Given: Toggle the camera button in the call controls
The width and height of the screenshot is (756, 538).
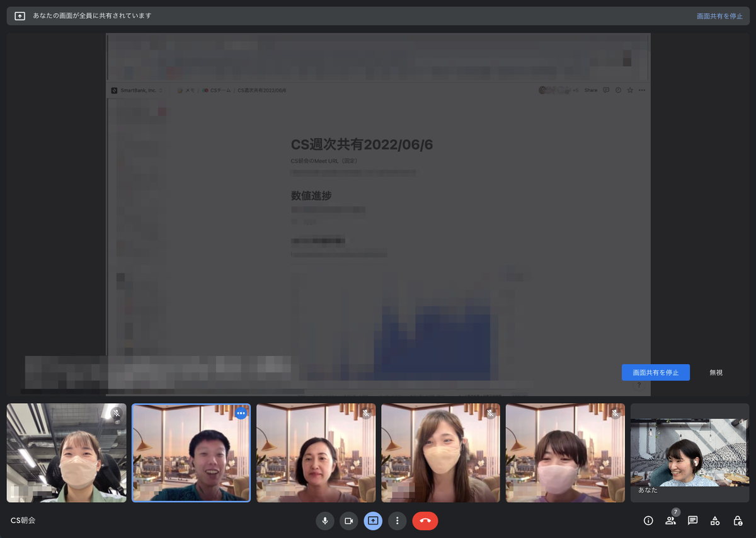Looking at the screenshot, I should click(348, 521).
